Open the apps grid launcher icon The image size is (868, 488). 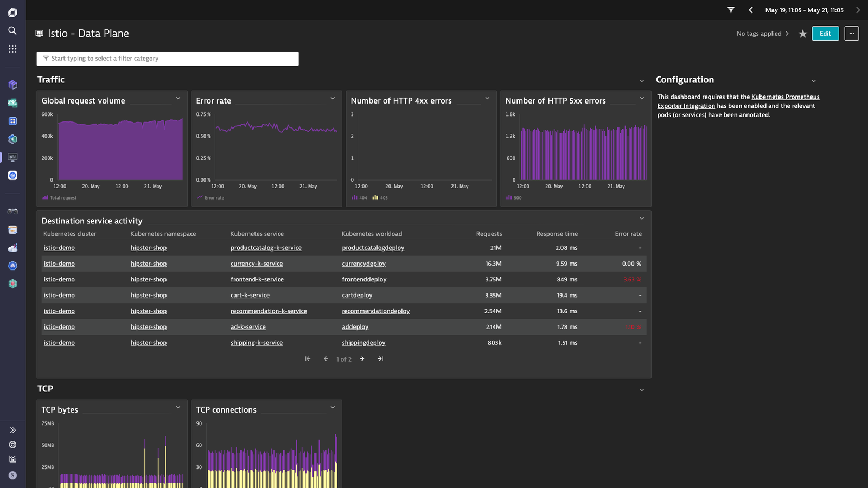12,49
